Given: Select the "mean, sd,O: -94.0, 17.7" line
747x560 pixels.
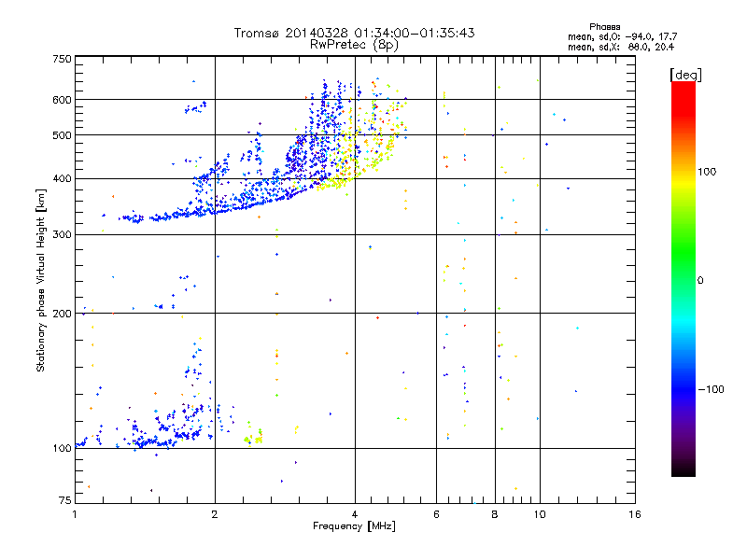Looking at the screenshot, I should coord(622,36).
